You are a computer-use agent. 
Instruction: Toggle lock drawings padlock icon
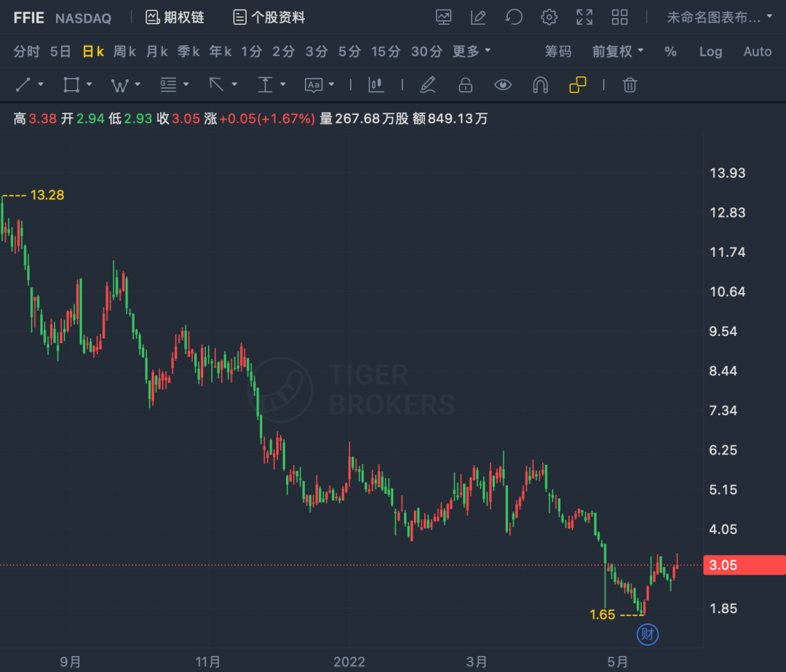pos(466,84)
